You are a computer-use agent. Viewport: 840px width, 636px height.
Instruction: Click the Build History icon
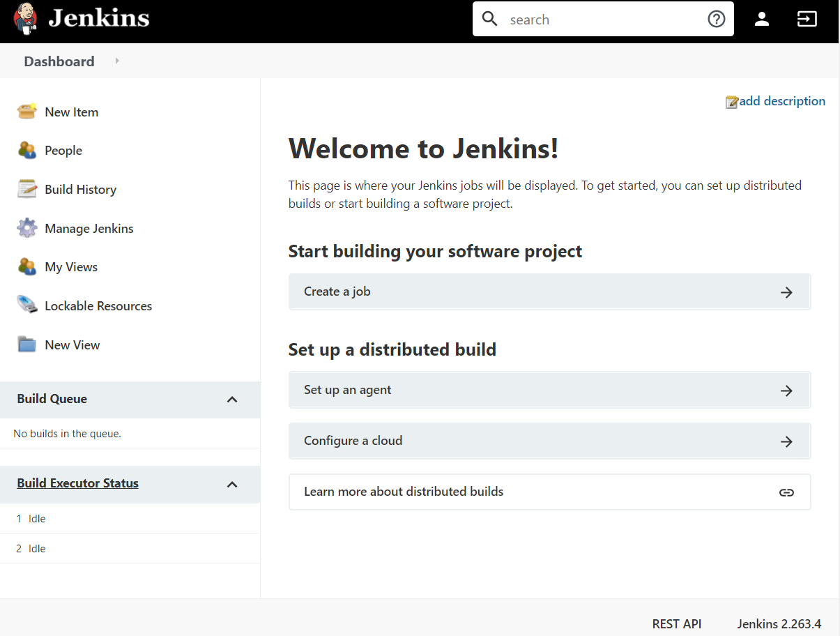tap(26, 189)
